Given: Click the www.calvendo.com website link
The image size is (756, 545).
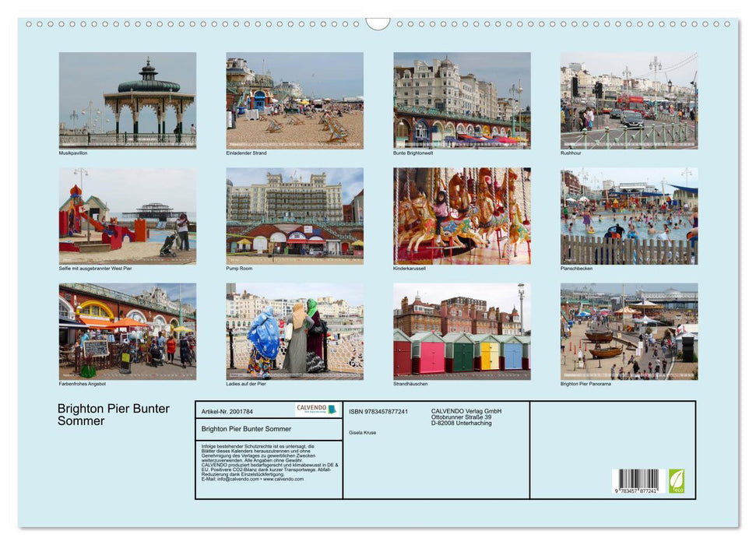Looking at the screenshot, I should coord(283,479).
